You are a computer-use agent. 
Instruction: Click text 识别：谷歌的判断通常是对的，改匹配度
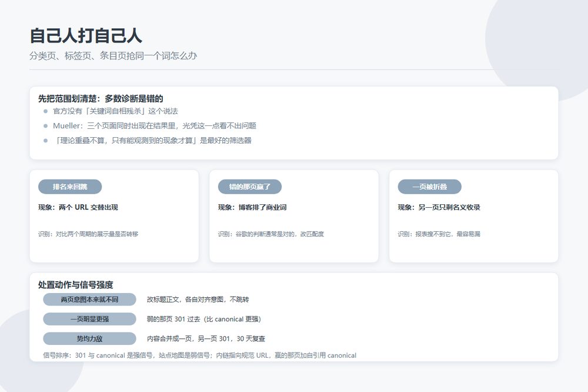pos(271,234)
